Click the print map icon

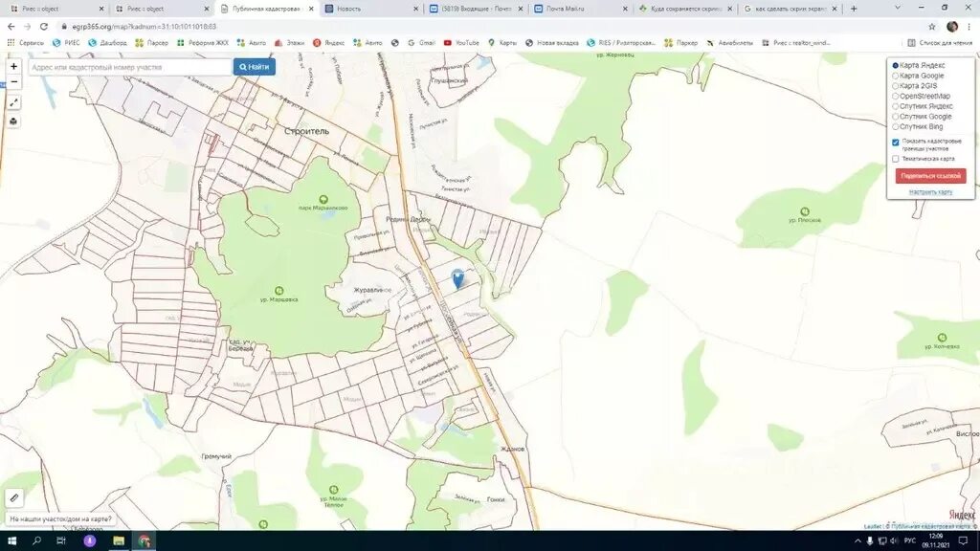coord(13,121)
